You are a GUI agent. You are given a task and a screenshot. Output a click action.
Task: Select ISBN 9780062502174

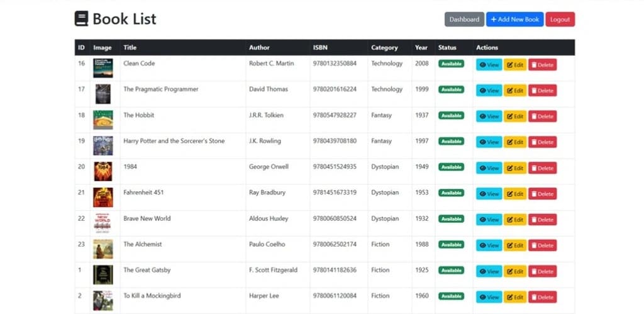pos(335,244)
